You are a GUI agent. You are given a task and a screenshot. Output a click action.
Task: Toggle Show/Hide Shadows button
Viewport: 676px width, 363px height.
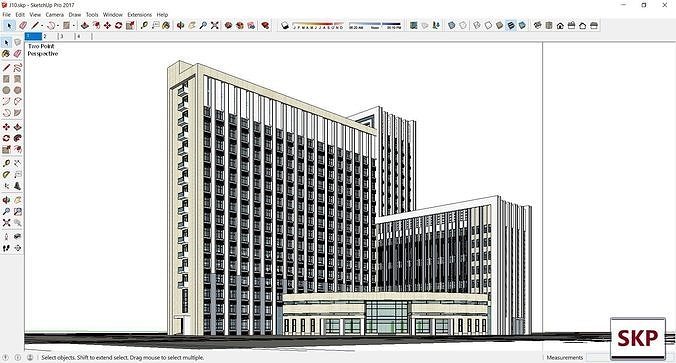(285, 25)
